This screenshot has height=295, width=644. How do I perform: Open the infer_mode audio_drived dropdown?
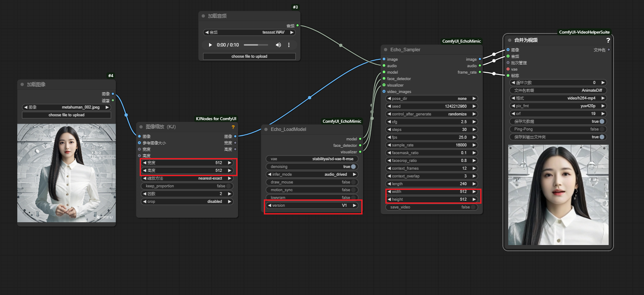click(313, 174)
